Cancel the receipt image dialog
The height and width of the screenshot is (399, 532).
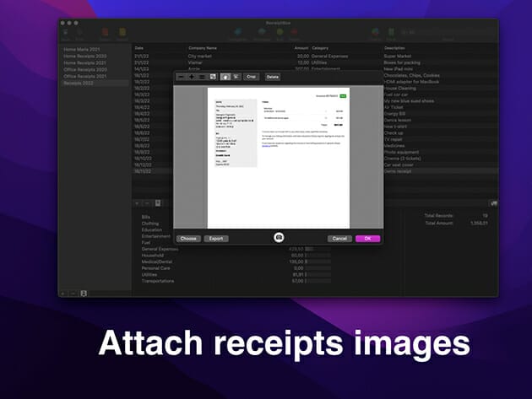click(339, 239)
